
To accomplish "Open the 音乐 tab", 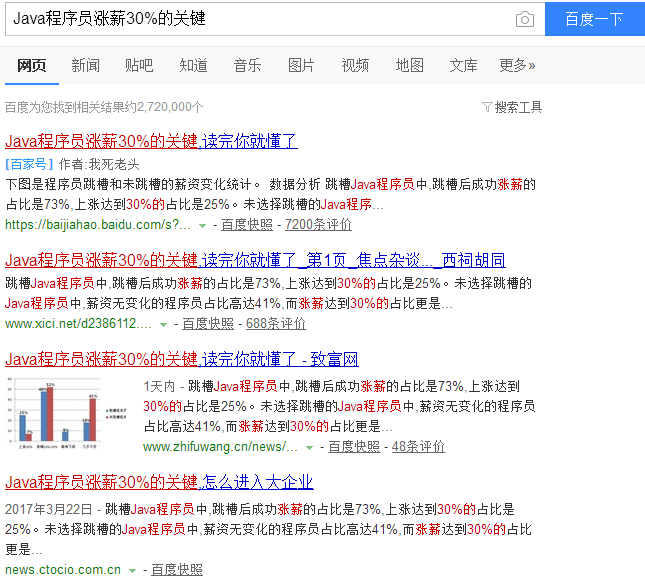I will pyautogui.click(x=247, y=65).
